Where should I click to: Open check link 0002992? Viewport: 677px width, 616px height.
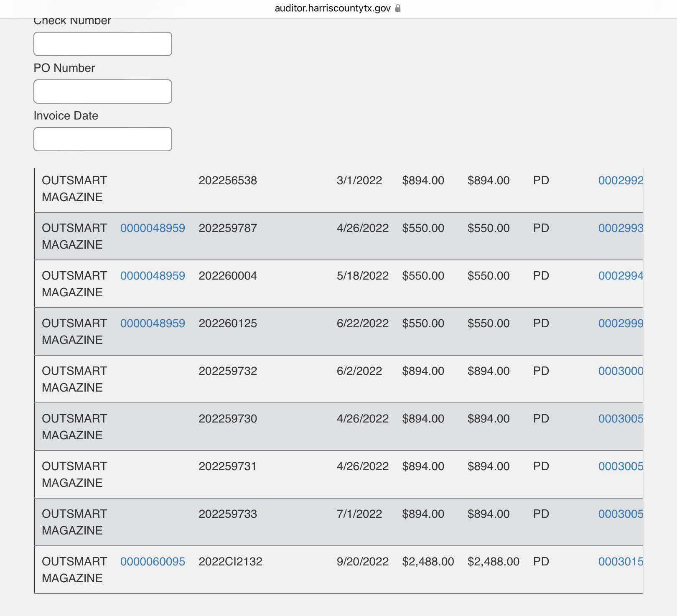(x=621, y=181)
